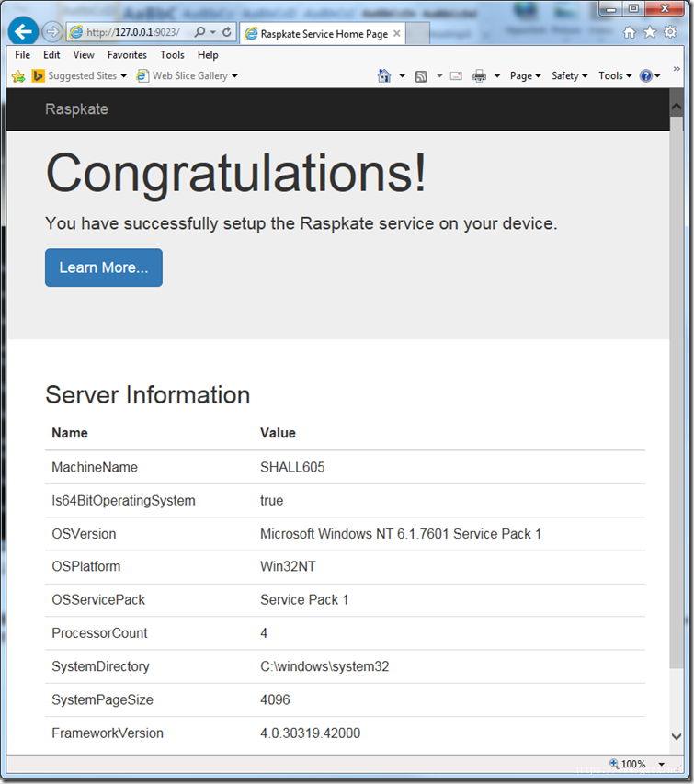Click Add to Favorites bar star icon
694x784 pixels.
tap(18, 76)
